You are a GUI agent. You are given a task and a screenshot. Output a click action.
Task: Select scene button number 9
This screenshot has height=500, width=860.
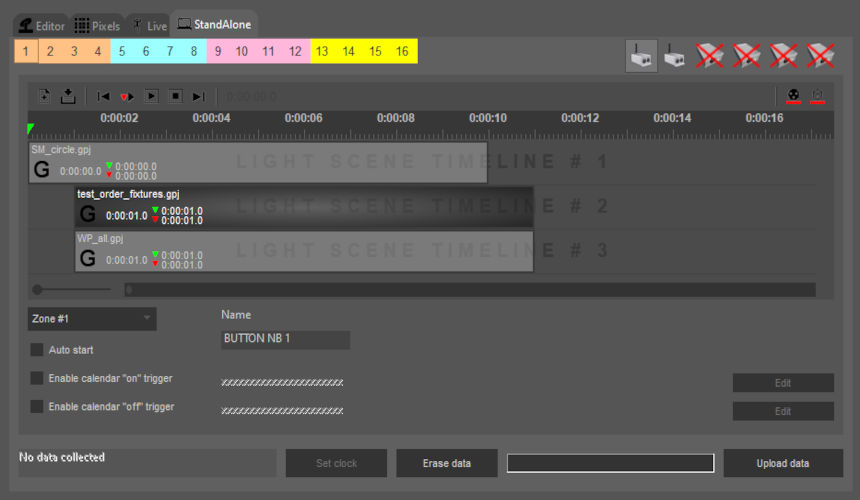pos(218,51)
